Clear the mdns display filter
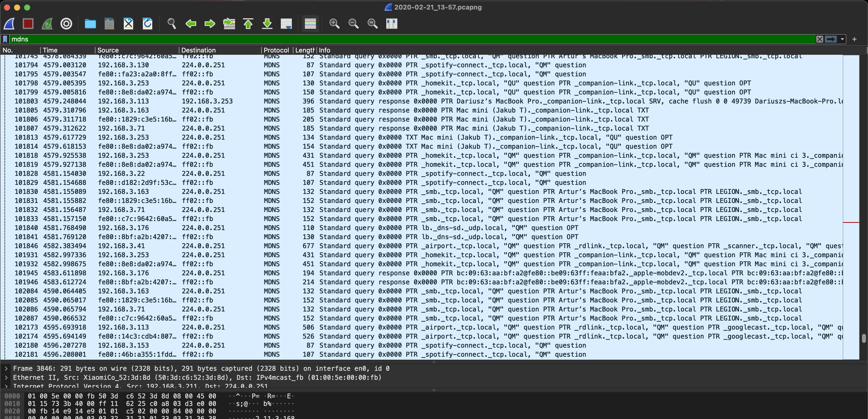The width and height of the screenshot is (868, 419). pyautogui.click(x=820, y=39)
